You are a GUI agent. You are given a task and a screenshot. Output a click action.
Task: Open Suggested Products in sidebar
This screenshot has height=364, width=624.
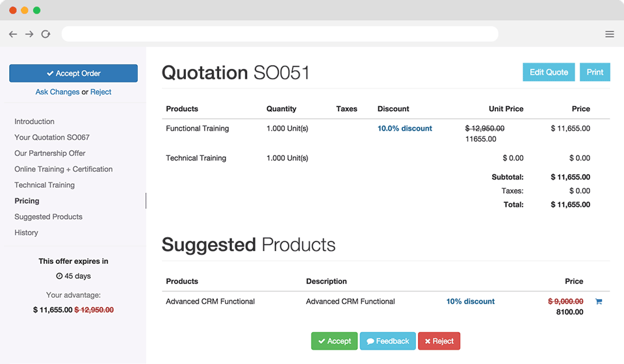(x=48, y=217)
